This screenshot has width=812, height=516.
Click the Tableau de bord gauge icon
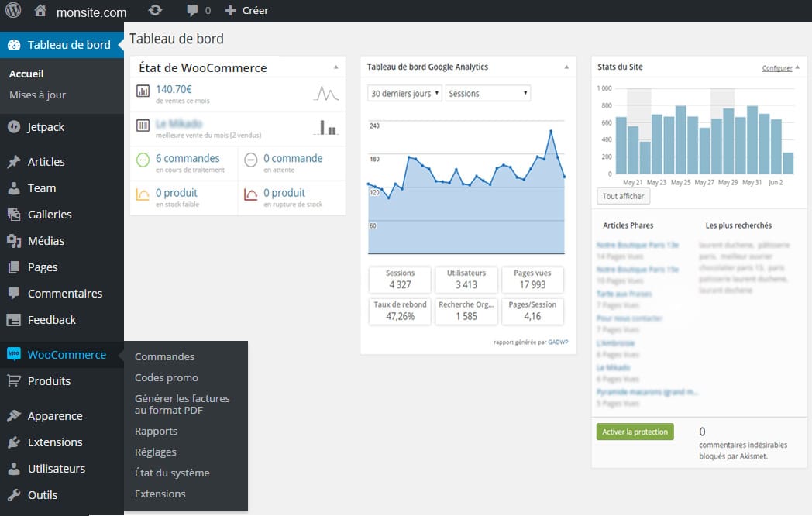(x=14, y=45)
